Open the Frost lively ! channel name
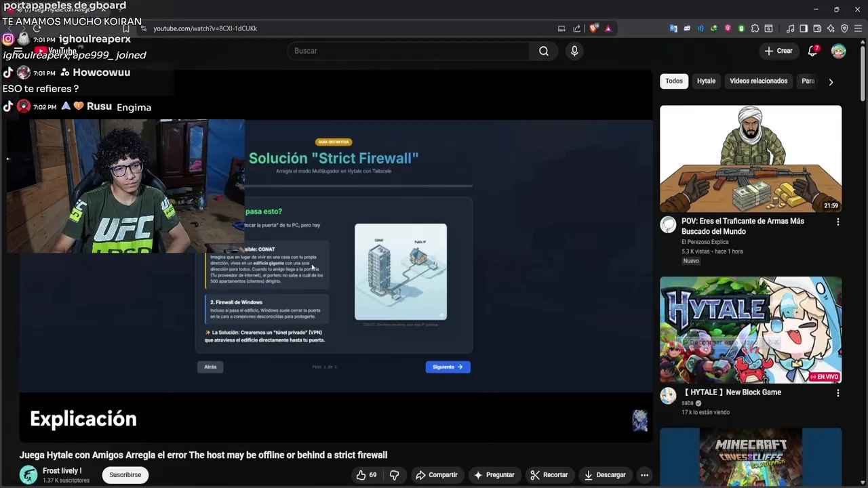The width and height of the screenshot is (868, 488). point(62,471)
